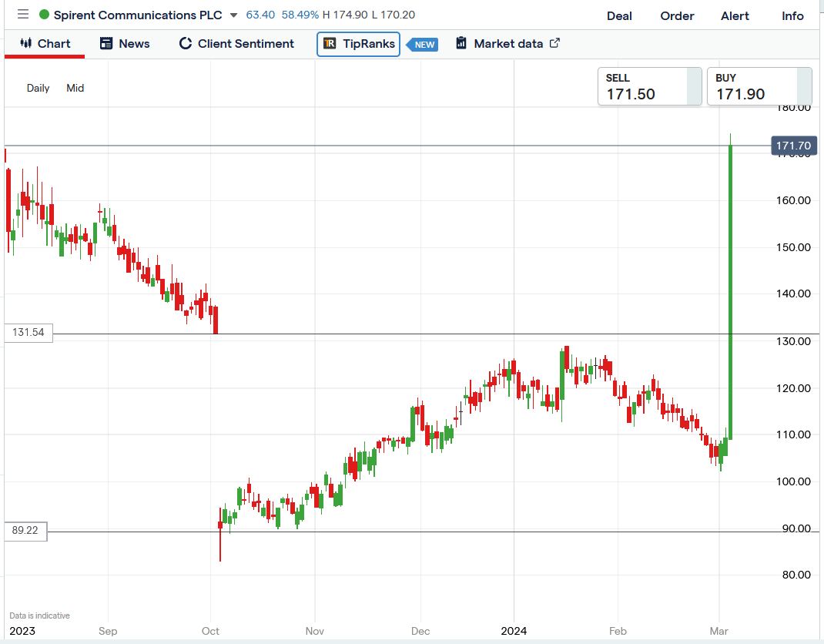The height and width of the screenshot is (644, 824).
Task: Click the 80.00 price axis label
Action: tap(796, 575)
